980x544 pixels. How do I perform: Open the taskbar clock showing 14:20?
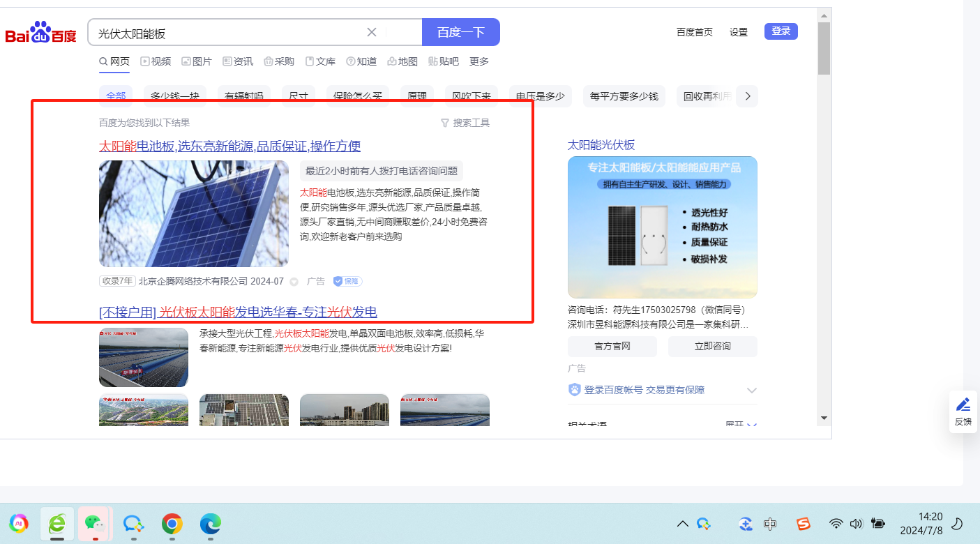921,523
